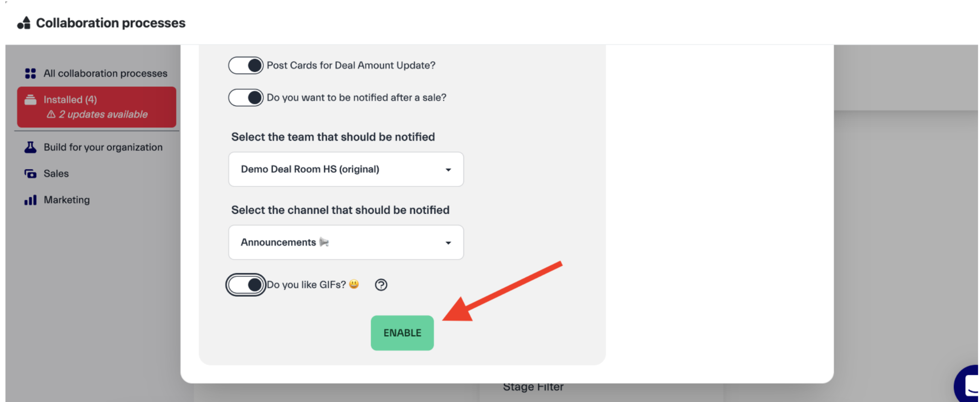Click the arrow on the team selector
Screen dimensions: 980x402
[x=448, y=170]
